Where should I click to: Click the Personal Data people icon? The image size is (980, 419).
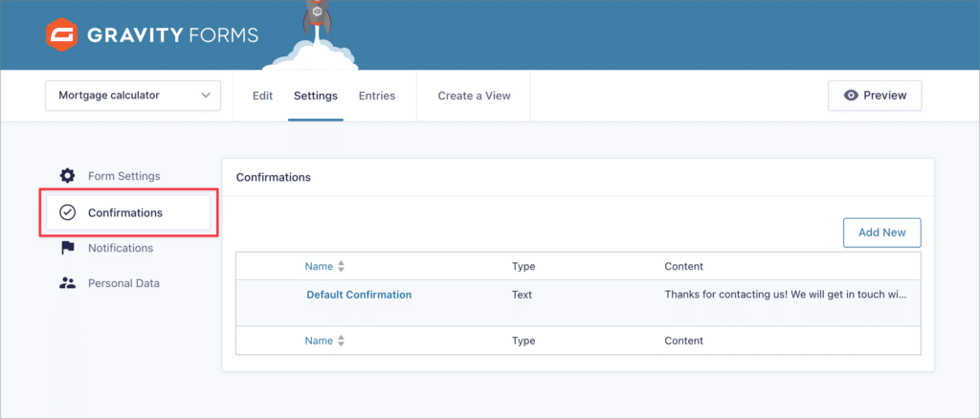[x=67, y=283]
